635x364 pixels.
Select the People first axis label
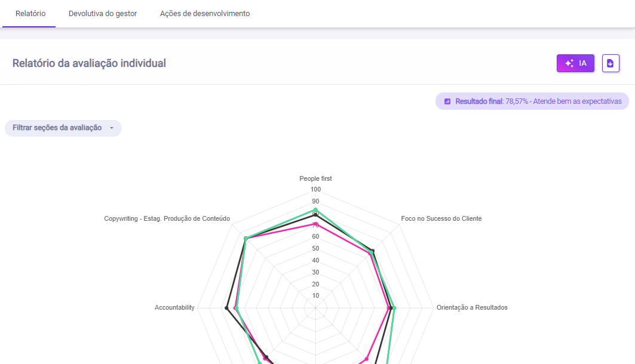[x=315, y=178]
